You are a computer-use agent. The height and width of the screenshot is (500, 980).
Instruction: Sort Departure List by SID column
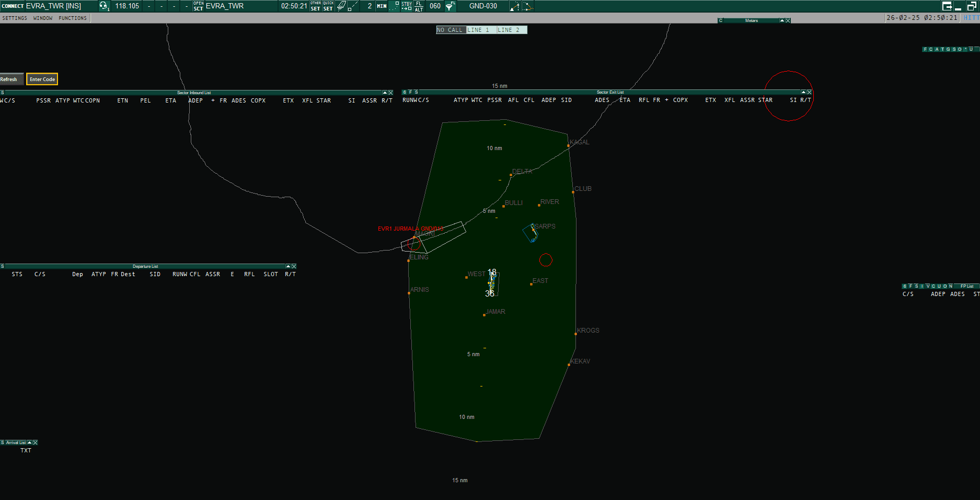coord(155,274)
